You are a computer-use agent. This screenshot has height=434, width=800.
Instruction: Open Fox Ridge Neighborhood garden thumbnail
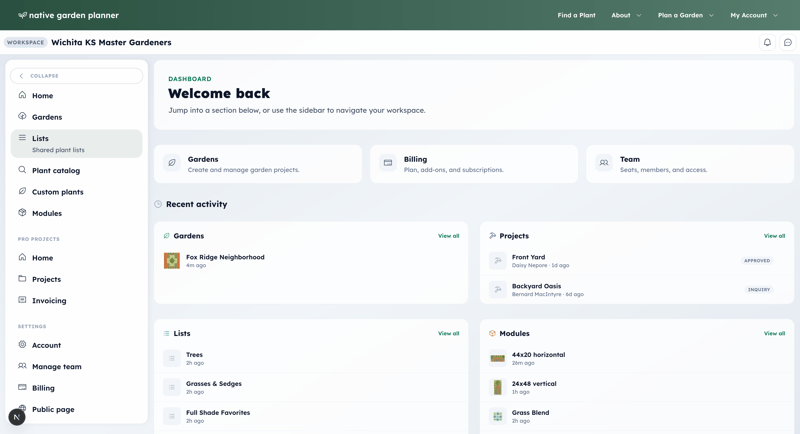172,261
